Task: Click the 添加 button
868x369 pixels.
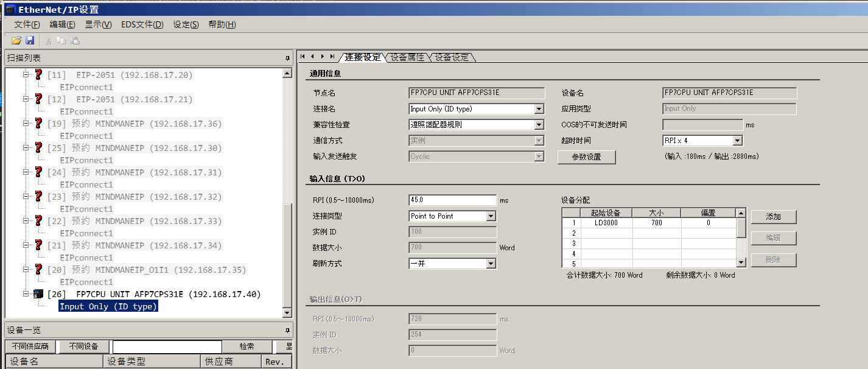Action: point(773,217)
